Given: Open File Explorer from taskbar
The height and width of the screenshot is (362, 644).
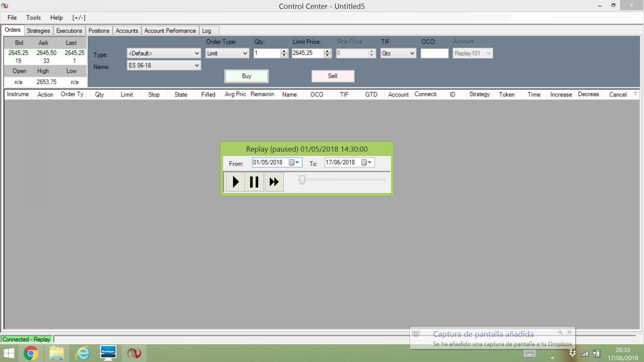Looking at the screenshot, I should pyautogui.click(x=56, y=353).
